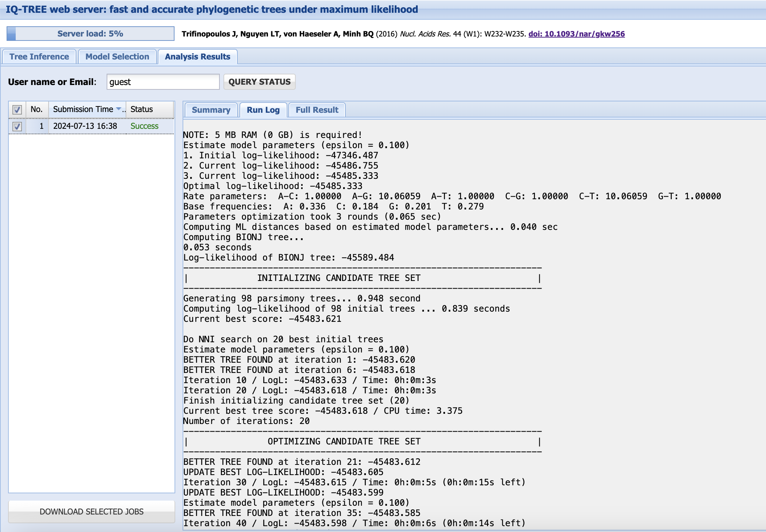
Task: Click Log-likelihood of BIONJ tree line
Action: pyautogui.click(x=288, y=258)
